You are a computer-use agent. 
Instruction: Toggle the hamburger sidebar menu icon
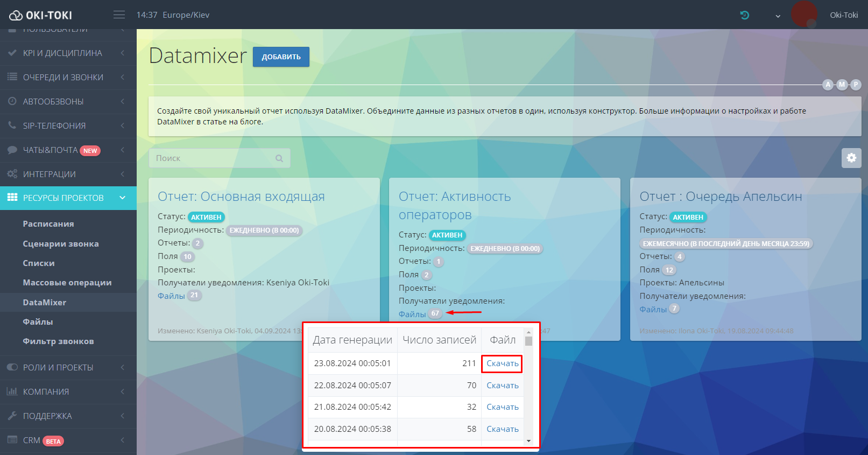[x=119, y=15]
